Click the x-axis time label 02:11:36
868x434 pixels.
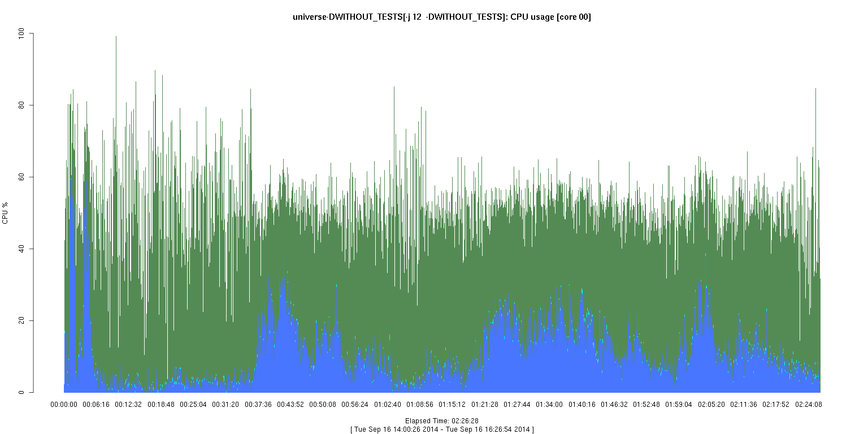(x=744, y=405)
